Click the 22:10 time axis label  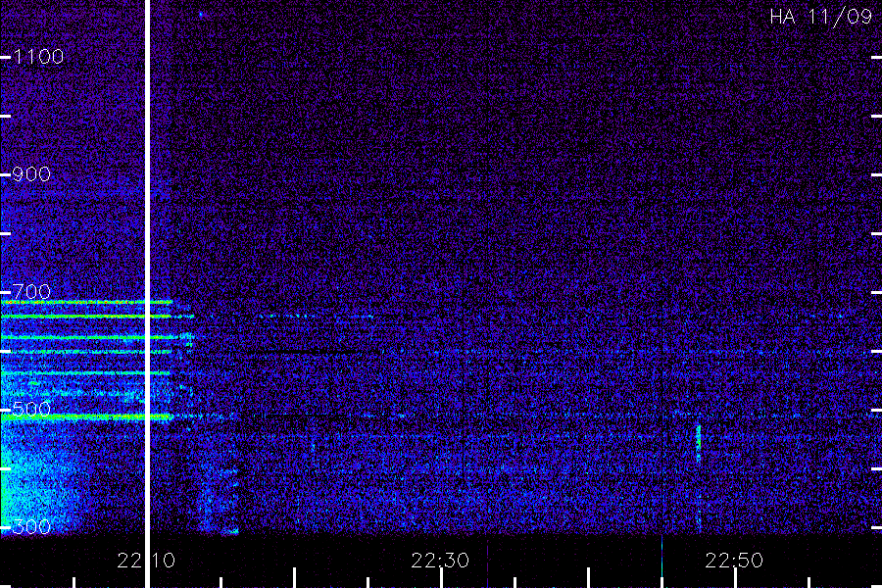coord(146,561)
